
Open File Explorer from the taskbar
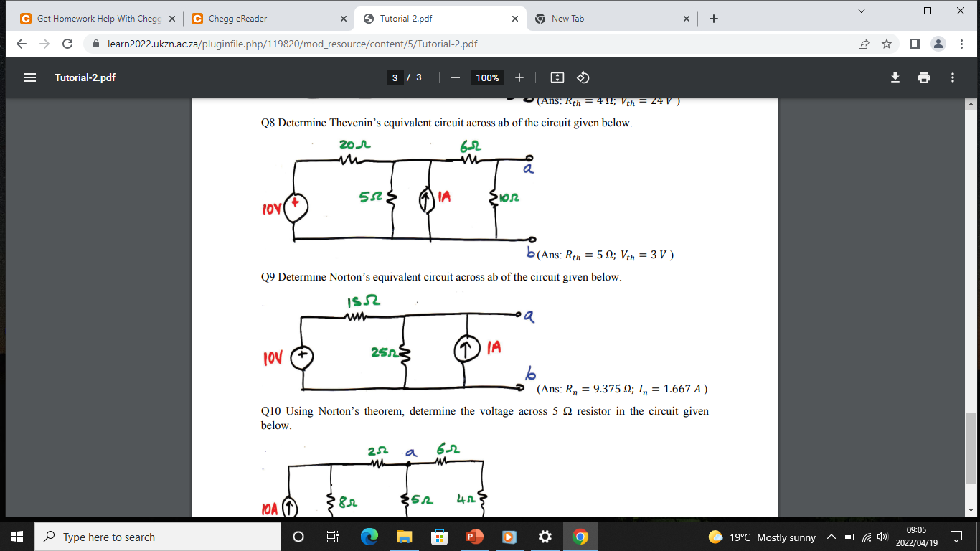pyautogui.click(x=404, y=537)
